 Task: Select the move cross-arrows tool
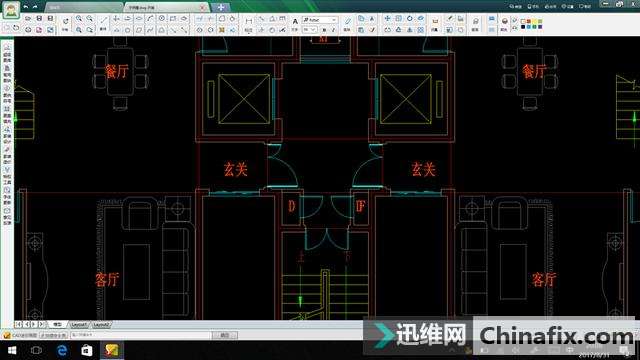(387, 18)
